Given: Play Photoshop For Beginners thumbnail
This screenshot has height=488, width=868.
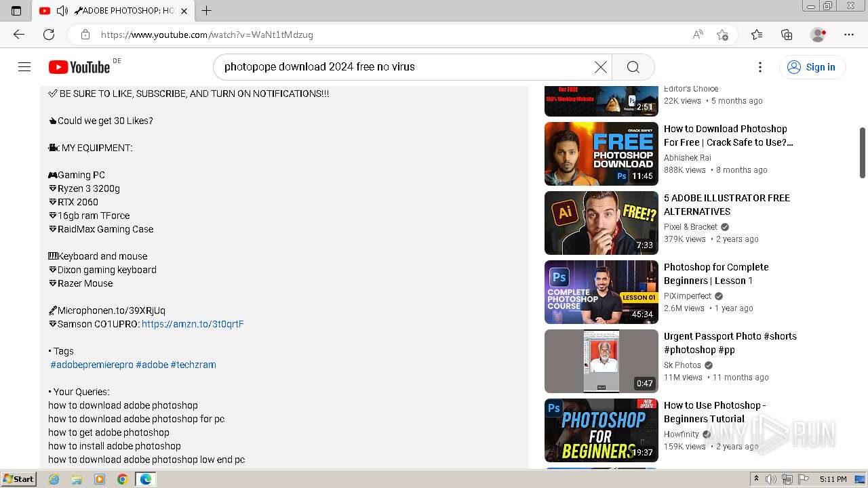Looking at the screenshot, I should [601, 430].
